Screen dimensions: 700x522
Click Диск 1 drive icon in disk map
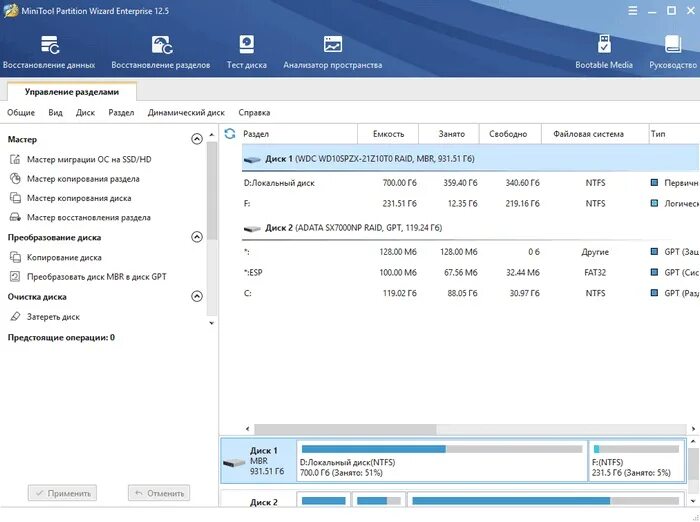coord(234,462)
